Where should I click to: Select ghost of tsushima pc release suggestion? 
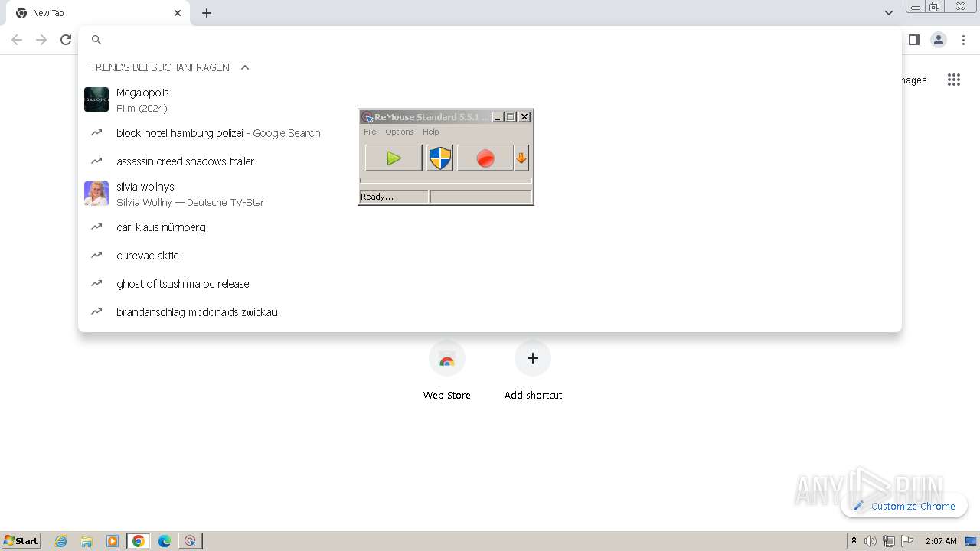[490, 284]
